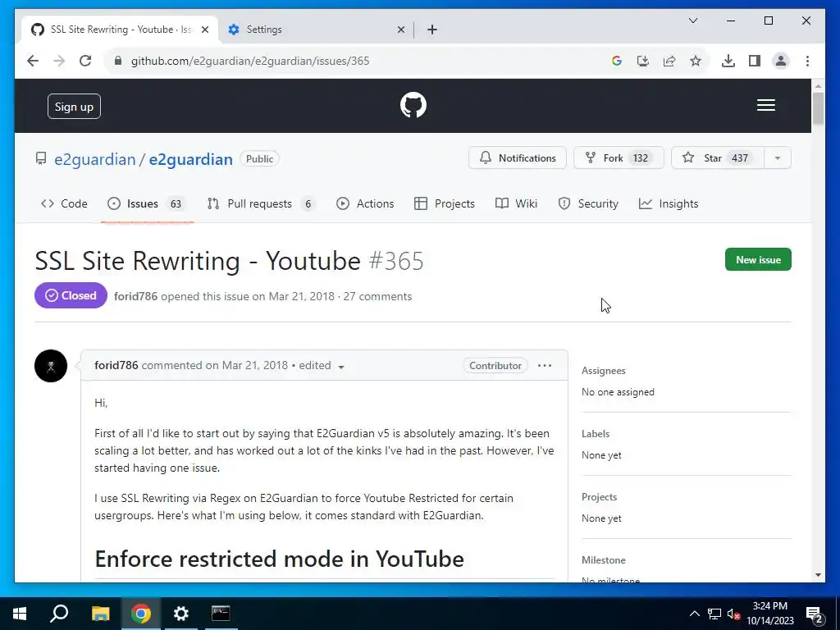Open Windows taskbar search
This screenshot has width=840, height=630.
pos(59,614)
